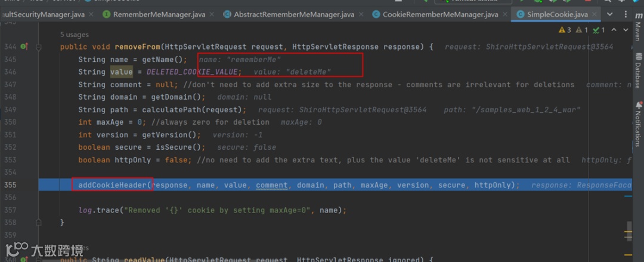This screenshot has height=262, width=644.
Task: Switch to the CookieRememberMeManager.java tab
Action: (x=440, y=14)
